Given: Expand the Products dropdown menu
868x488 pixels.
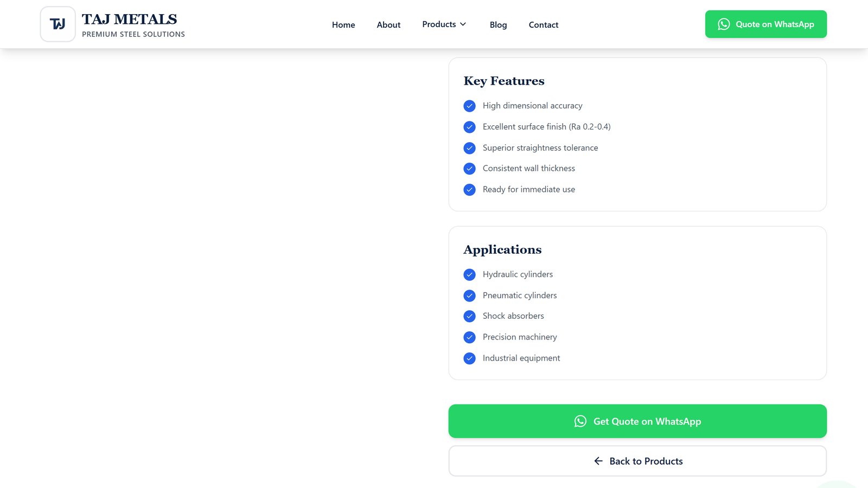Looking at the screenshot, I should 444,24.
